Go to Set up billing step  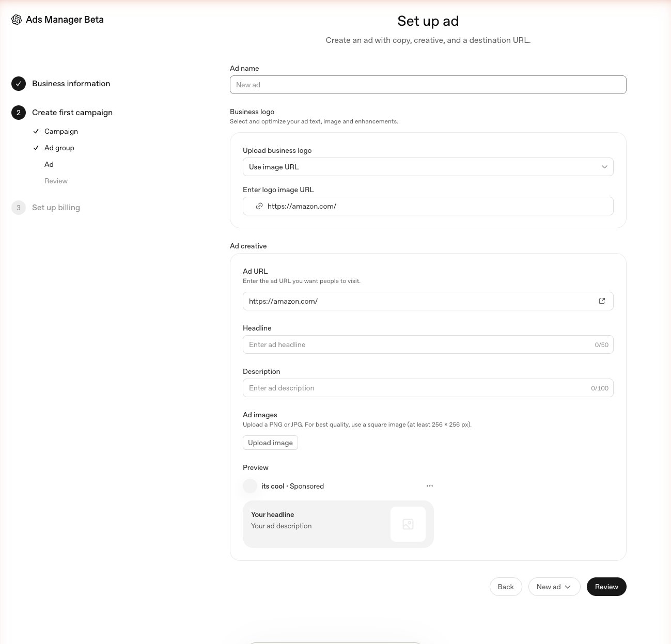tap(56, 208)
